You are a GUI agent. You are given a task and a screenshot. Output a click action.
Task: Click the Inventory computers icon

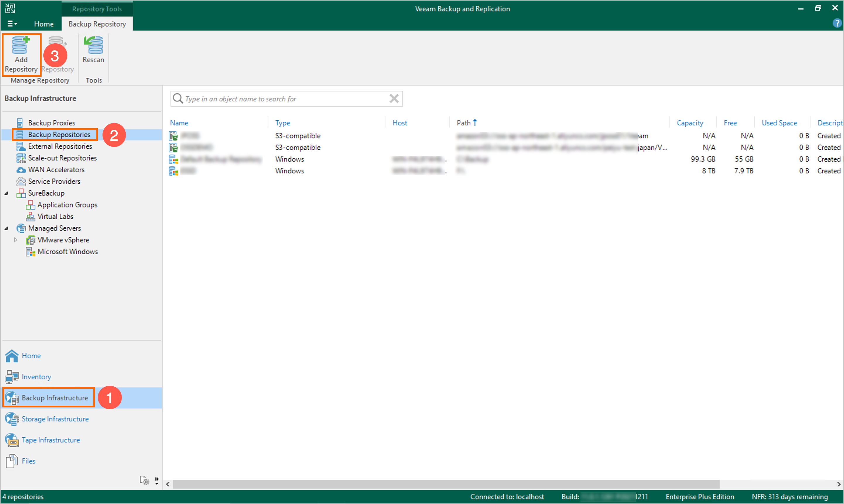tap(12, 377)
